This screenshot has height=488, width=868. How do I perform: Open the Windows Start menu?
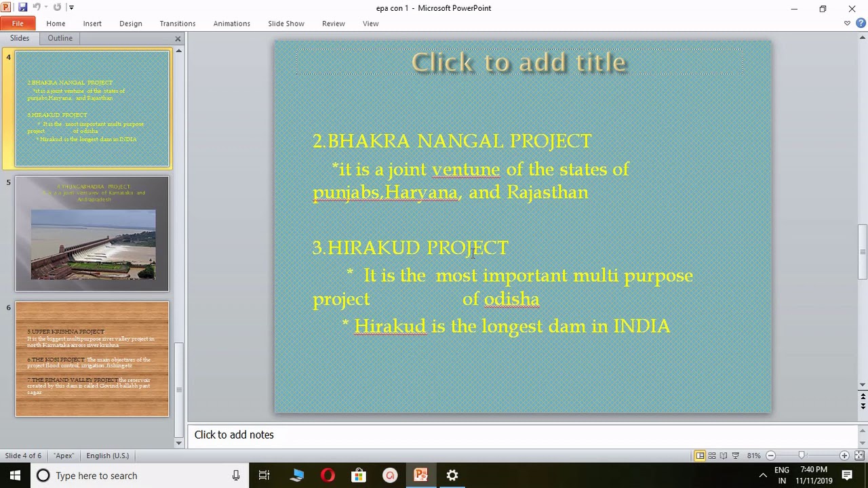point(15,476)
